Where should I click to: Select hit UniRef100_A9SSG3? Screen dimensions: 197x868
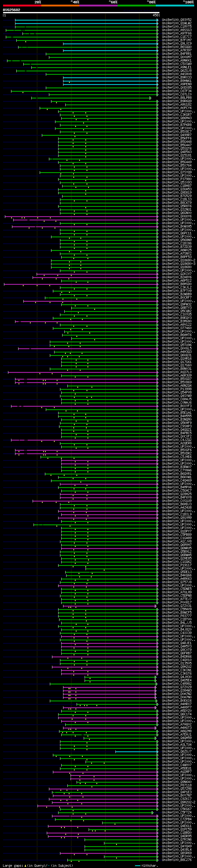[x=177, y=30]
